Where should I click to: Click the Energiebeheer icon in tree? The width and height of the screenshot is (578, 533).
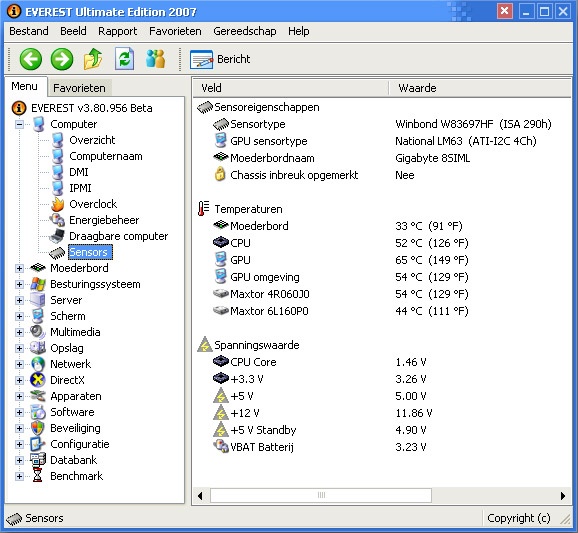(57, 220)
